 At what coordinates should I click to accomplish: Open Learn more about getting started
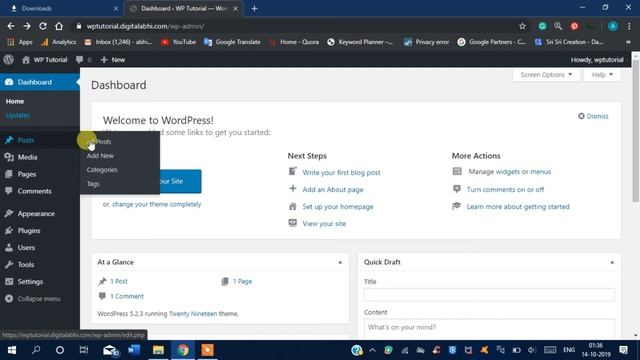click(x=518, y=207)
